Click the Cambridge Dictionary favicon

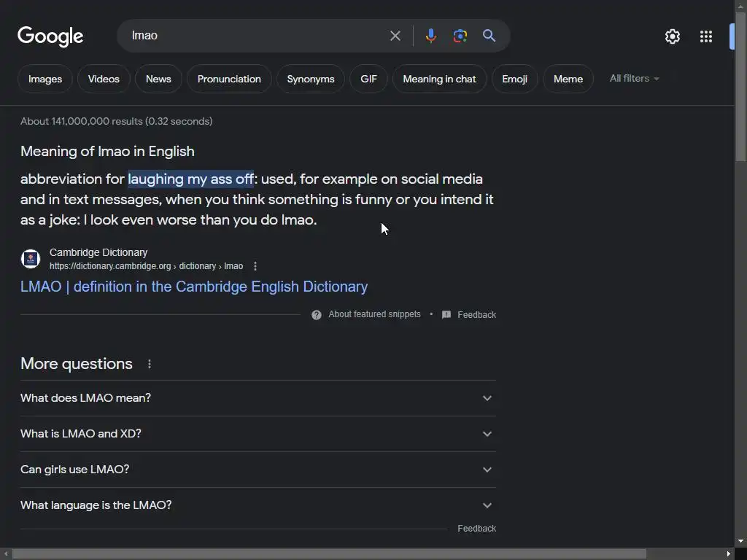coord(31,259)
